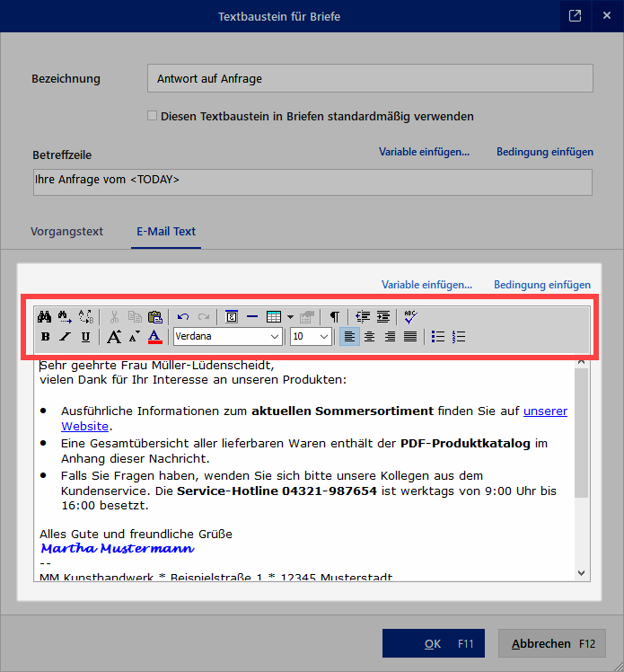Click into the Bezeichnung input field
The image size is (624, 672).
[x=369, y=79]
